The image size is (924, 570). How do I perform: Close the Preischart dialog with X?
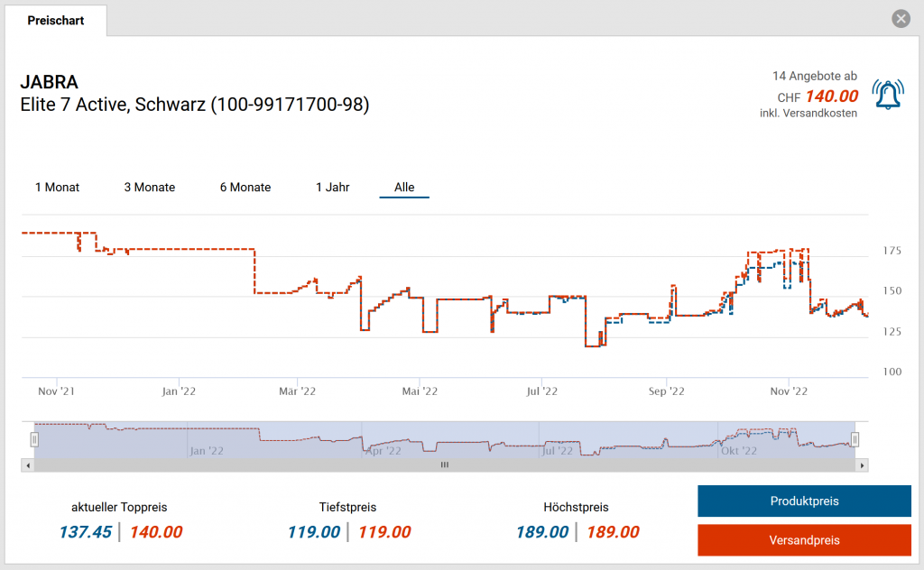[900, 19]
